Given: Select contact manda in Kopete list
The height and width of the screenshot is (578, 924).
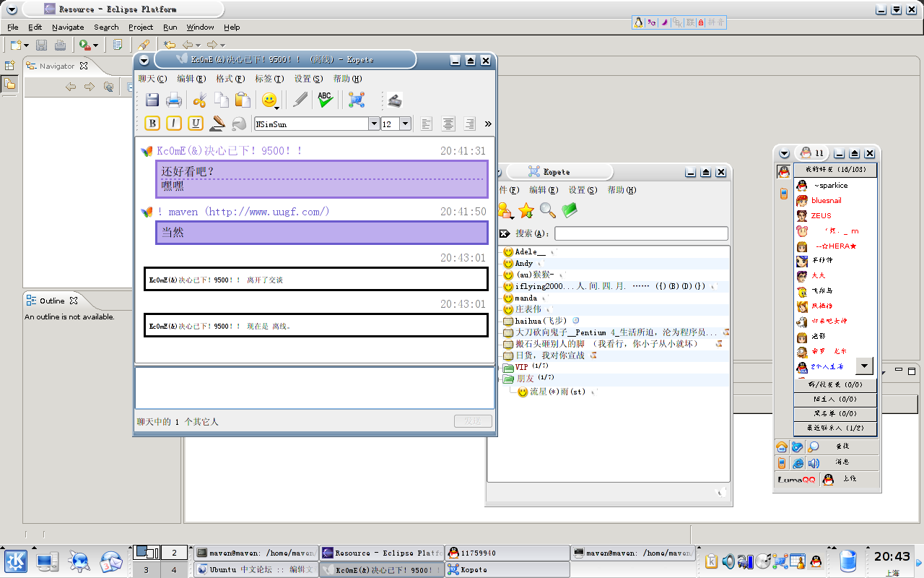Looking at the screenshot, I should tap(526, 298).
